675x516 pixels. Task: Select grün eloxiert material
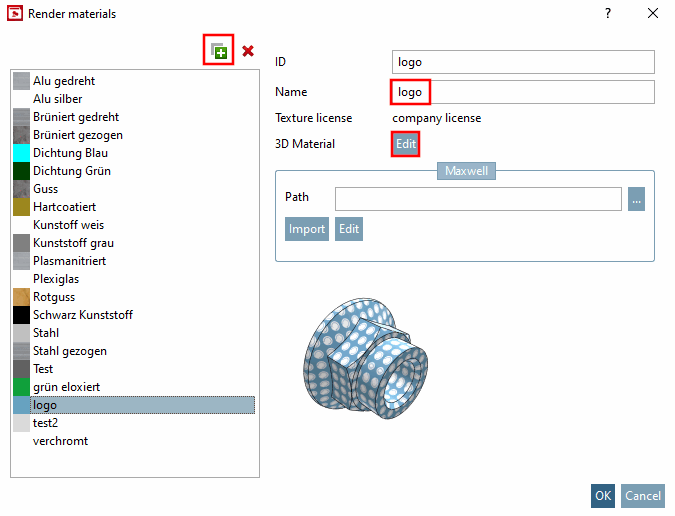point(134,387)
